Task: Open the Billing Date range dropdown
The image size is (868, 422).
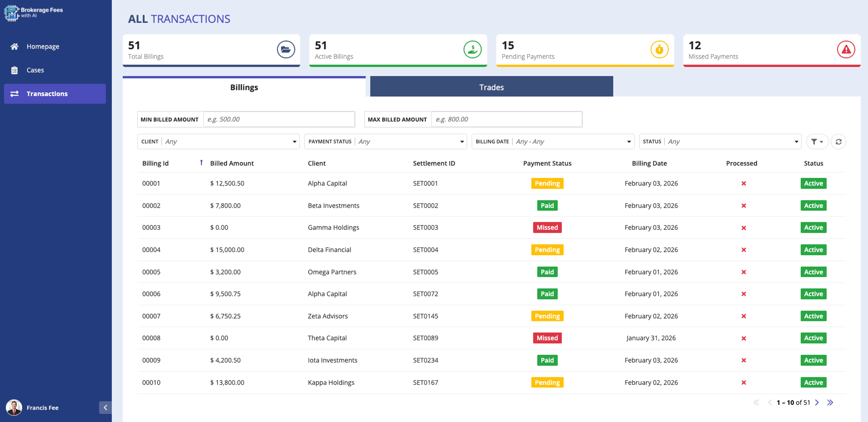Action: pyautogui.click(x=553, y=141)
